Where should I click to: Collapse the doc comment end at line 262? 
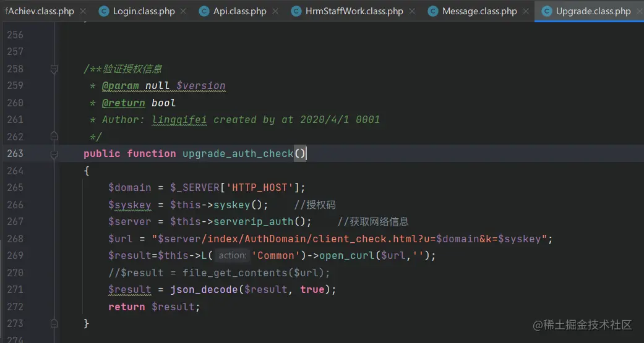54,136
